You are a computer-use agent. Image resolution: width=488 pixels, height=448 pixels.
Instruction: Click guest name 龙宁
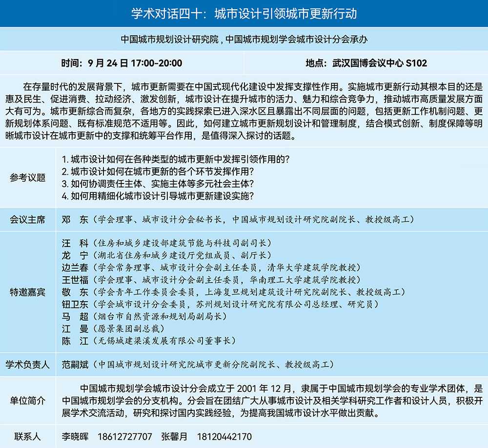click(75, 255)
